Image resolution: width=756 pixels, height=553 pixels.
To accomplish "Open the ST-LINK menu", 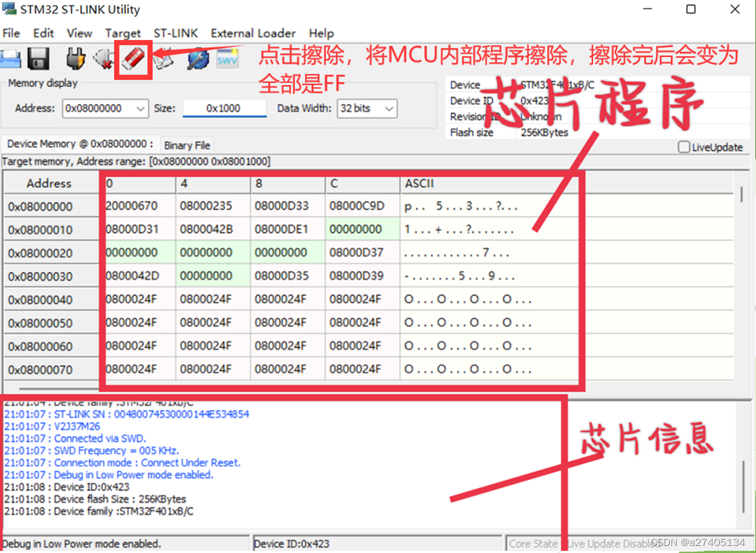I will tap(175, 33).
